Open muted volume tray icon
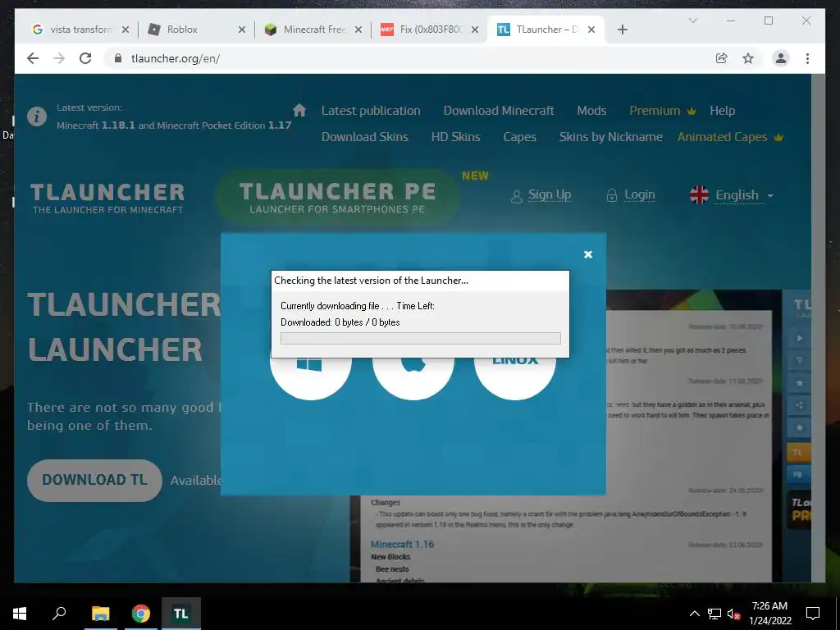This screenshot has width=840, height=630. click(734, 614)
